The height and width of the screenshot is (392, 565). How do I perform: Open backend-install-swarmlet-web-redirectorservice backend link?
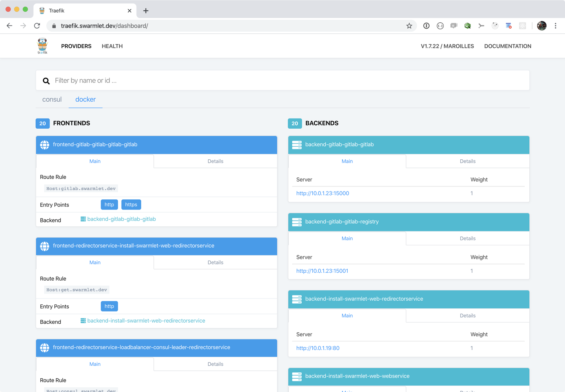click(x=146, y=321)
